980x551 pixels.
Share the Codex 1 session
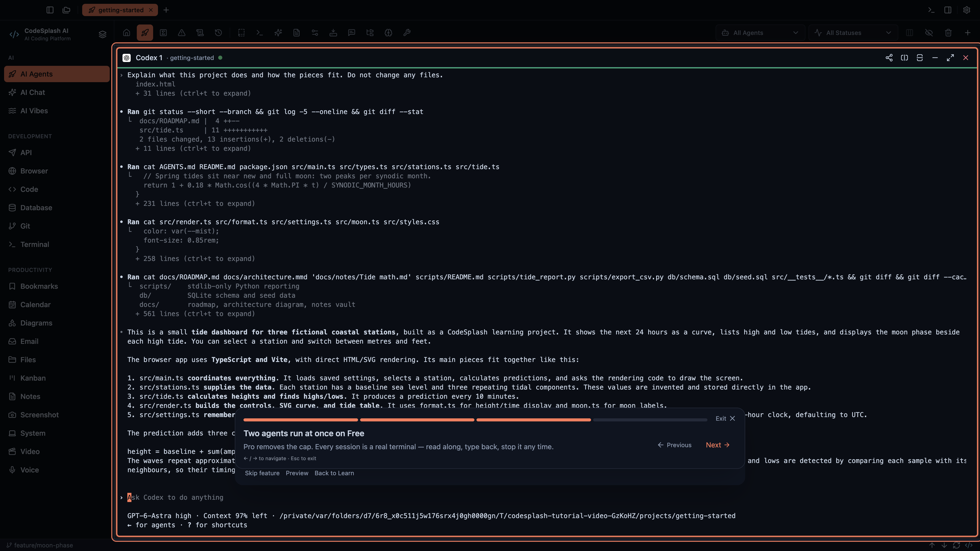click(889, 58)
